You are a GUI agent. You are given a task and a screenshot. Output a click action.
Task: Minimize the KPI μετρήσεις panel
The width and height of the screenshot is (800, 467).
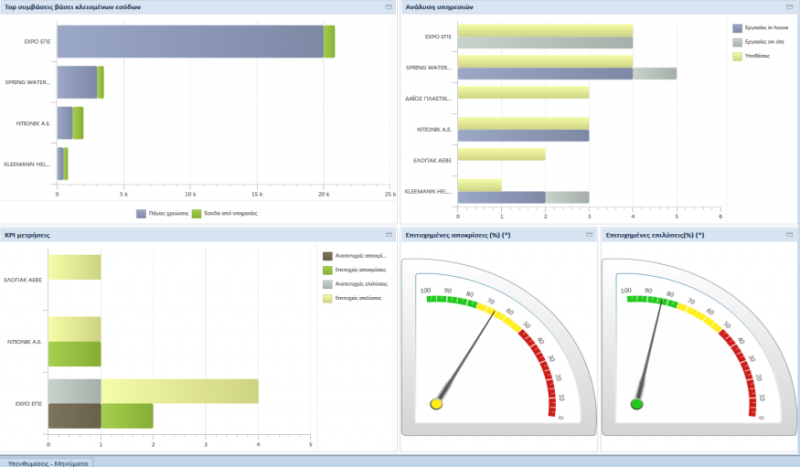pyautogui.click(x=389, y=235)
